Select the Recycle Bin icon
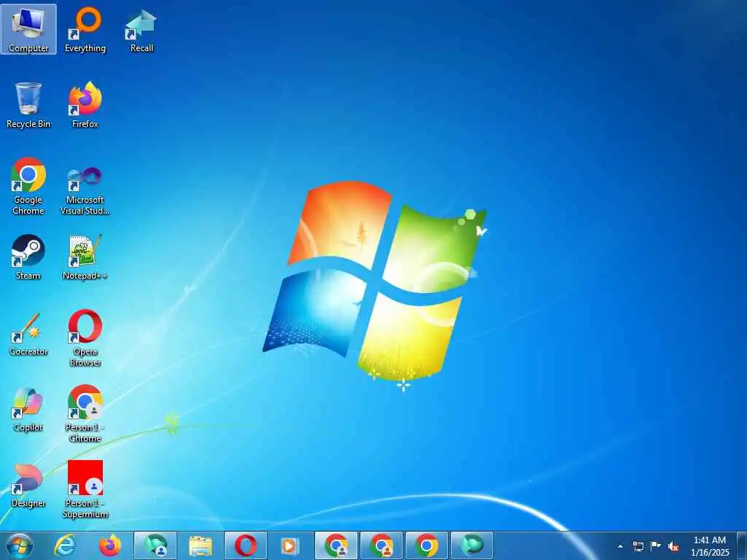747x560 pixels. point(28,105)
